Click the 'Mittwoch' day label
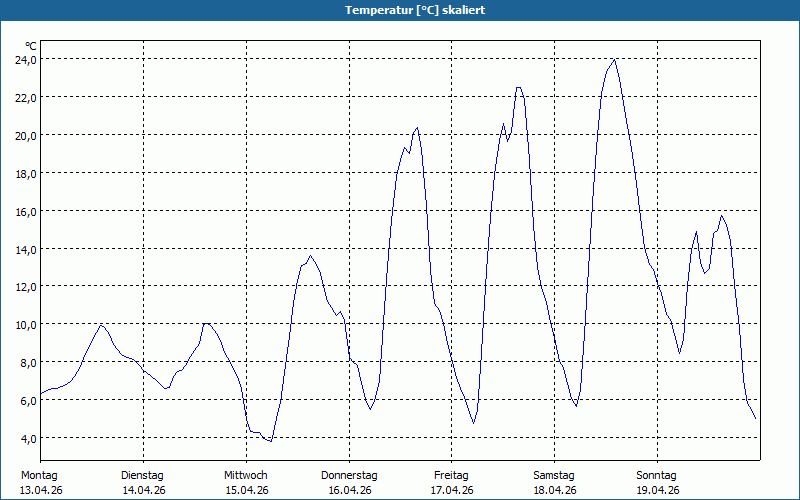Screen dimensions: 800x500 tap(246, 475)
